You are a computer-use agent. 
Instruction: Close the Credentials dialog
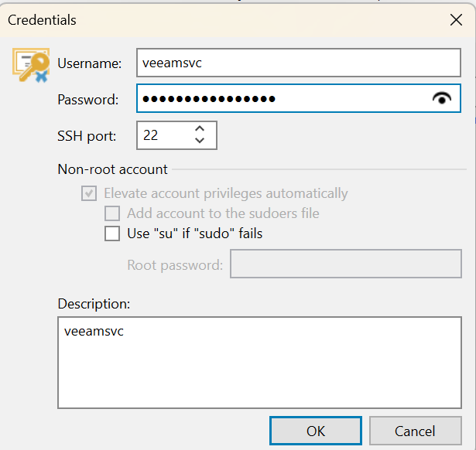coord(456,20)
